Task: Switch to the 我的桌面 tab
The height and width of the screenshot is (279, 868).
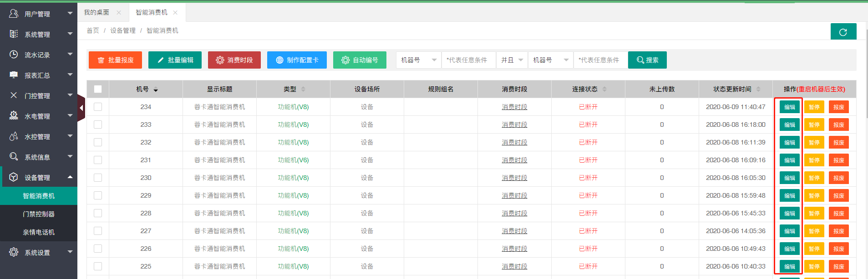Action: point(96,12)
